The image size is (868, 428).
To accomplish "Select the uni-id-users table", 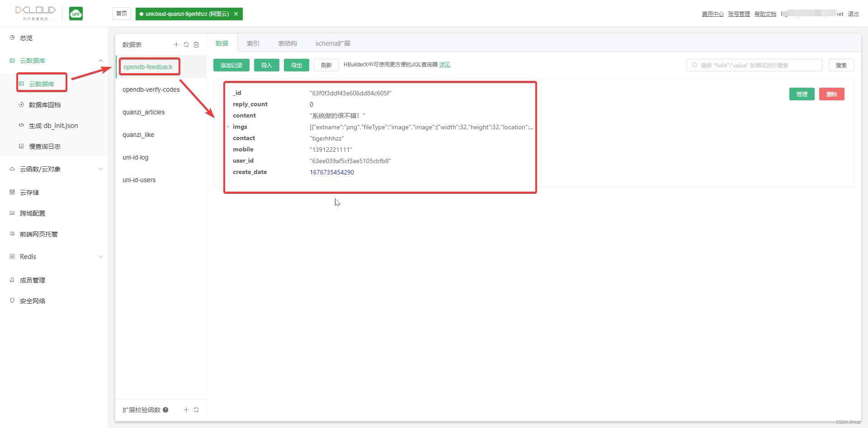I will tap(161, 180).
